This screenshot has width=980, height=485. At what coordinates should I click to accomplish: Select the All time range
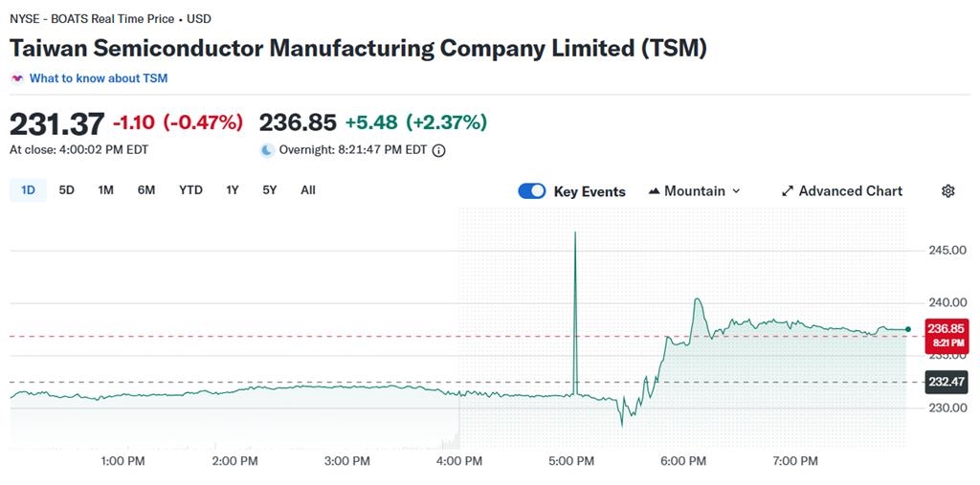(x=307, y=190)
